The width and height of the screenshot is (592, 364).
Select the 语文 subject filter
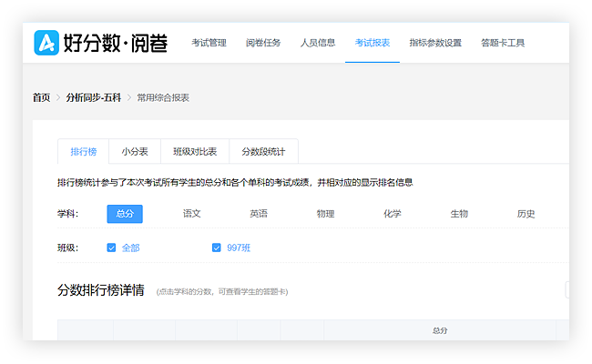click(191, 214)
